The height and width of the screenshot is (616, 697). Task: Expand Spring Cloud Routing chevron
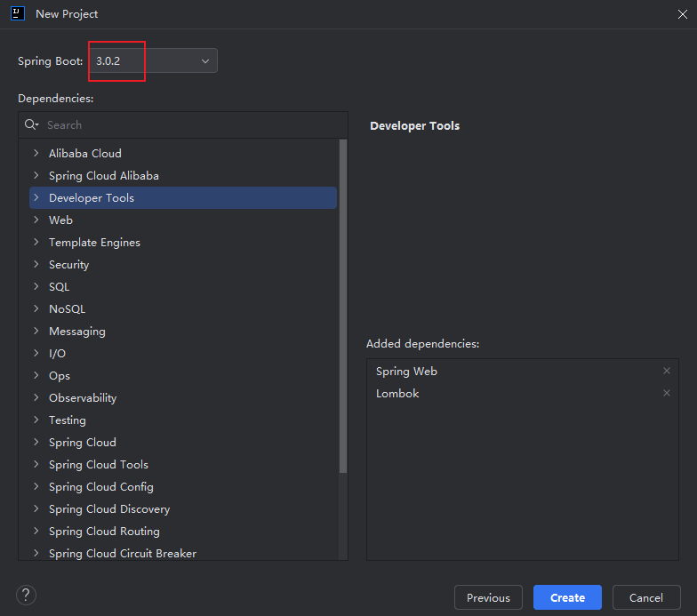click(x=36, y=532)
